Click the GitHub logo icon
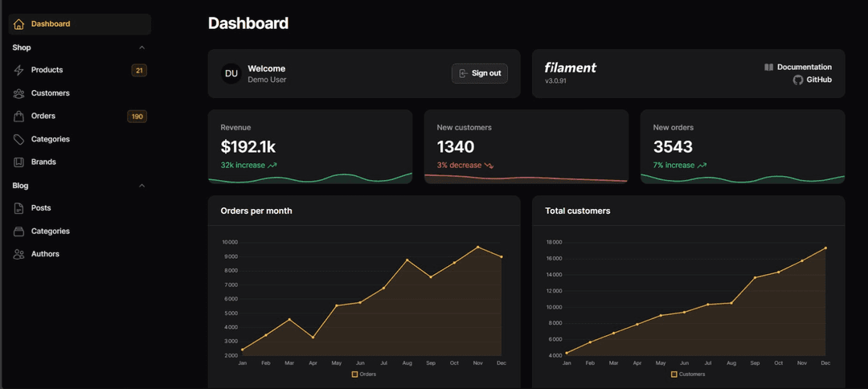 point(798,80)
